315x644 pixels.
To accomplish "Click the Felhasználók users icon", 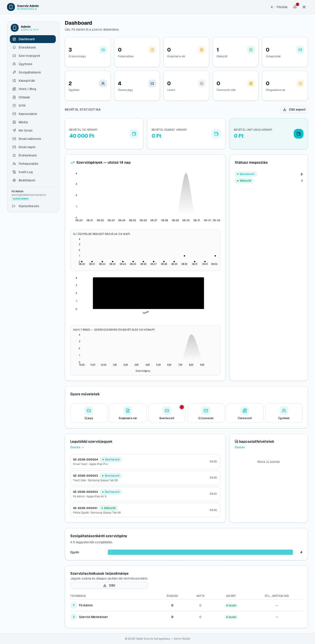I will click(x=14, y=163).
